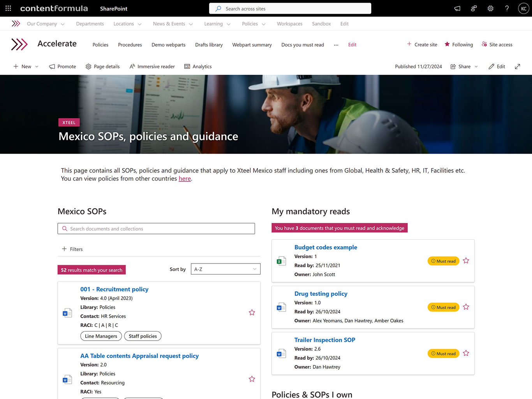Click the here link to view other countries' policies
Image resolution: width=532 pixels, height=399 pixels.
(184, 178)
